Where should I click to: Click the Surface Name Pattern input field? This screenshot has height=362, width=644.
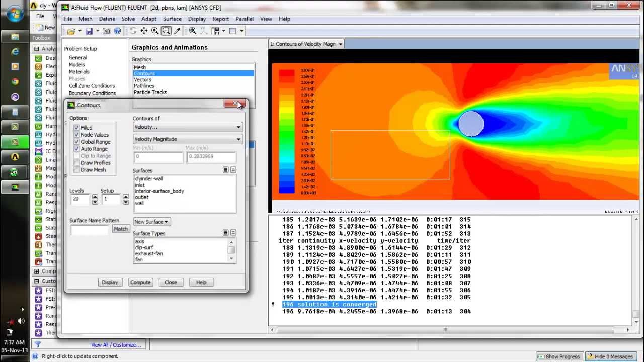[x=90, y=229]
